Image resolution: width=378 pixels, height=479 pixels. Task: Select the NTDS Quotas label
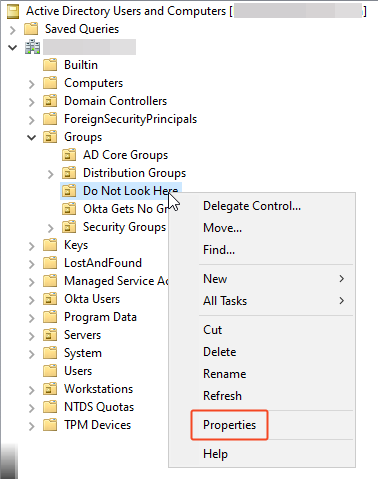(99, 407)
